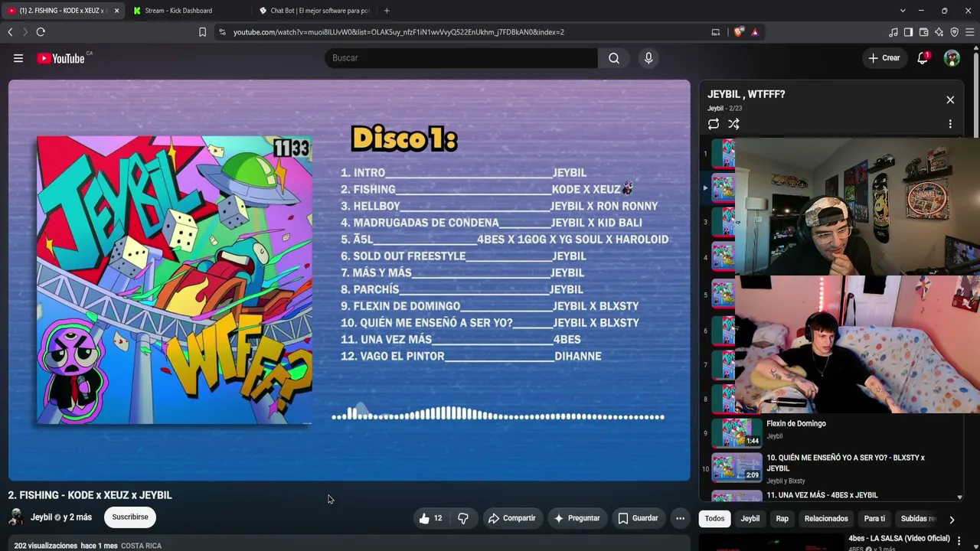
Task: Start voice search with the microphone icon
Action: tap(648, 58)
